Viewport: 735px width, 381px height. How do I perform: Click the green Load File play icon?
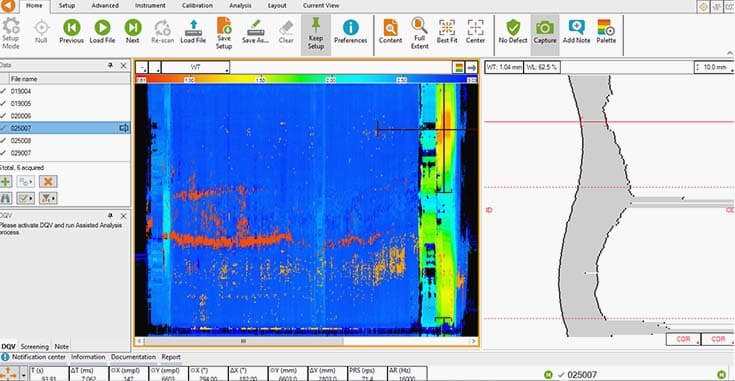(102, 28)
